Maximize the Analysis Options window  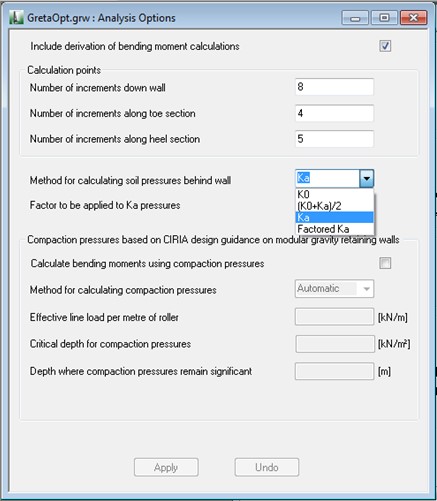click(384, 18)
